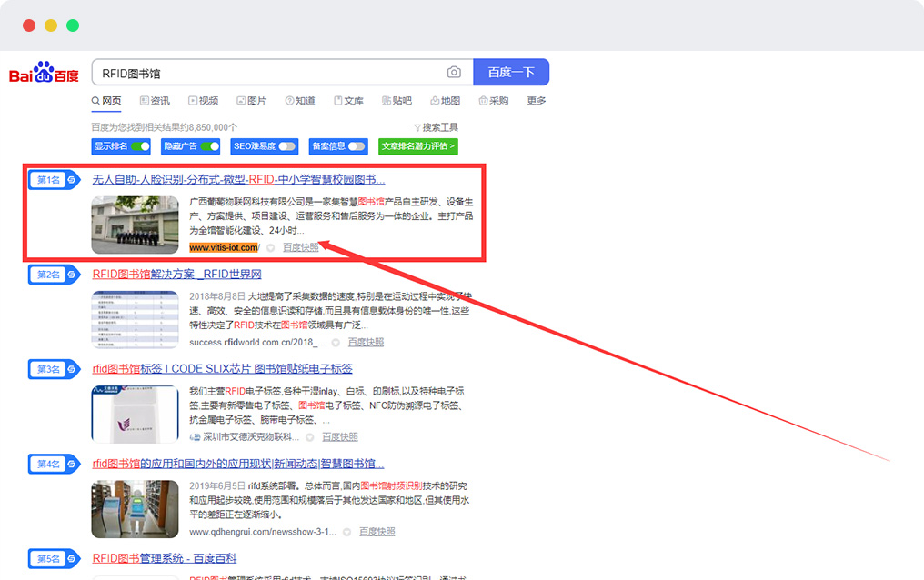924x580 pixels.
Task: Open 百度快照 for the rfidworld result
Action: (x=366, y=343)
